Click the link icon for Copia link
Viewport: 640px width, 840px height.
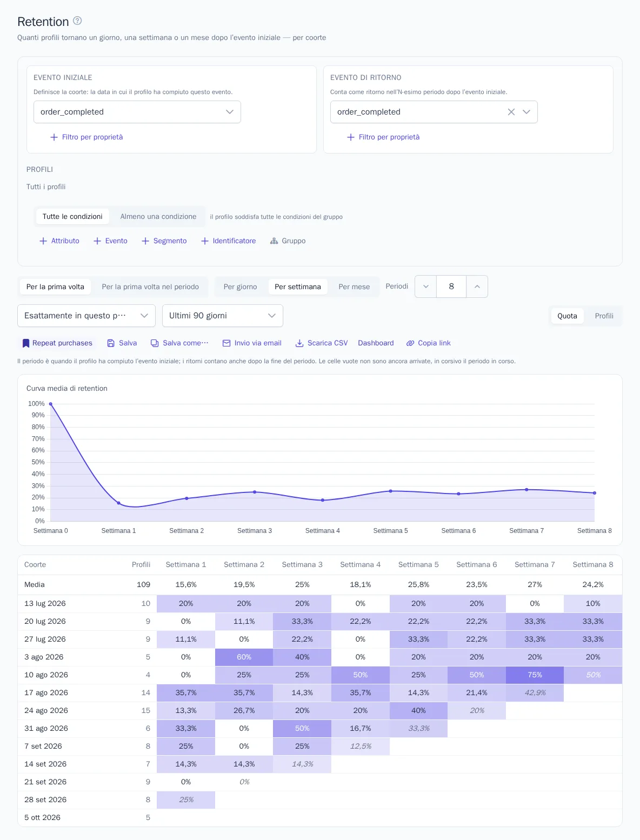pos(410,343)
